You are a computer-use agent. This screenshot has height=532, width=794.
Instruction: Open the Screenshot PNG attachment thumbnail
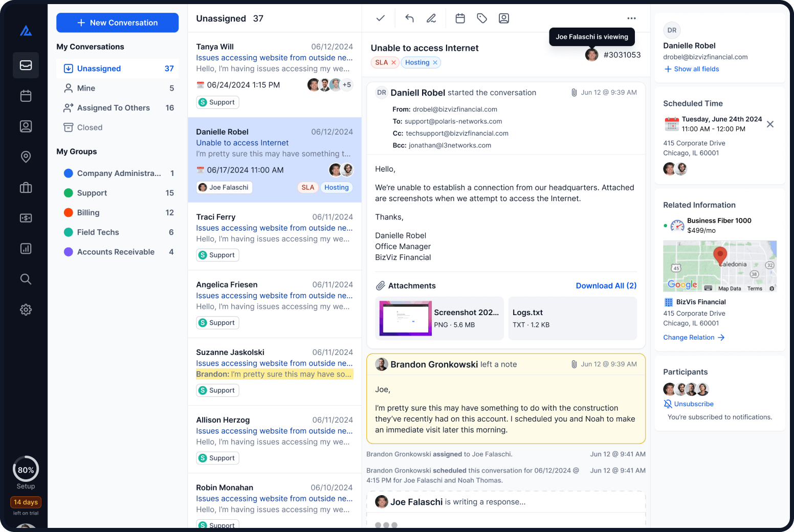[405, 318]
